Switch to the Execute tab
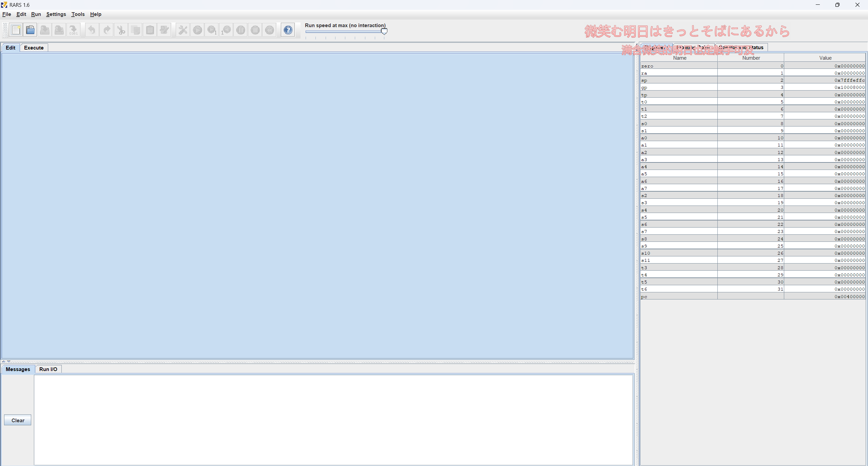Image resolution: width=868 pixels, height=466 pixels. click(x=34, y=48)
